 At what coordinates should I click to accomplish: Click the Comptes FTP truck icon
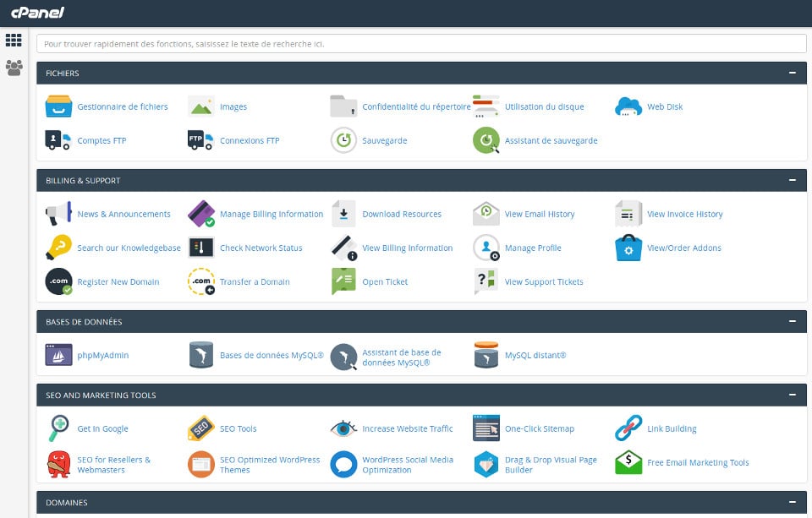(x=58, y=140)
